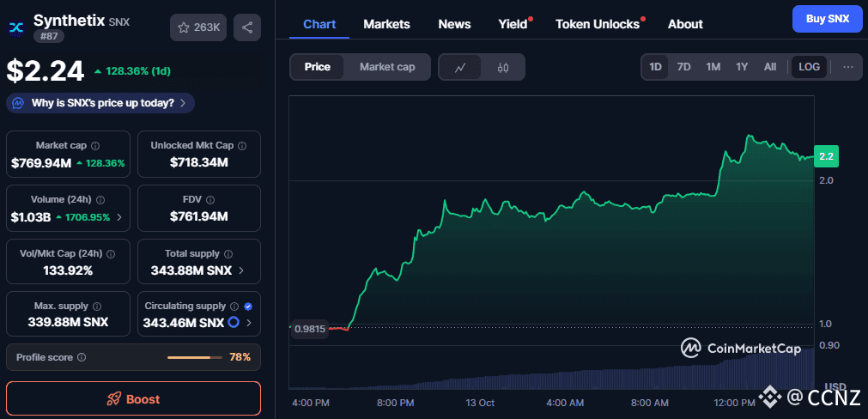Image resolution: width=868 pixels, height=419 pixels.
Task: Click Market cap info icon
Action: coord(95,146)
